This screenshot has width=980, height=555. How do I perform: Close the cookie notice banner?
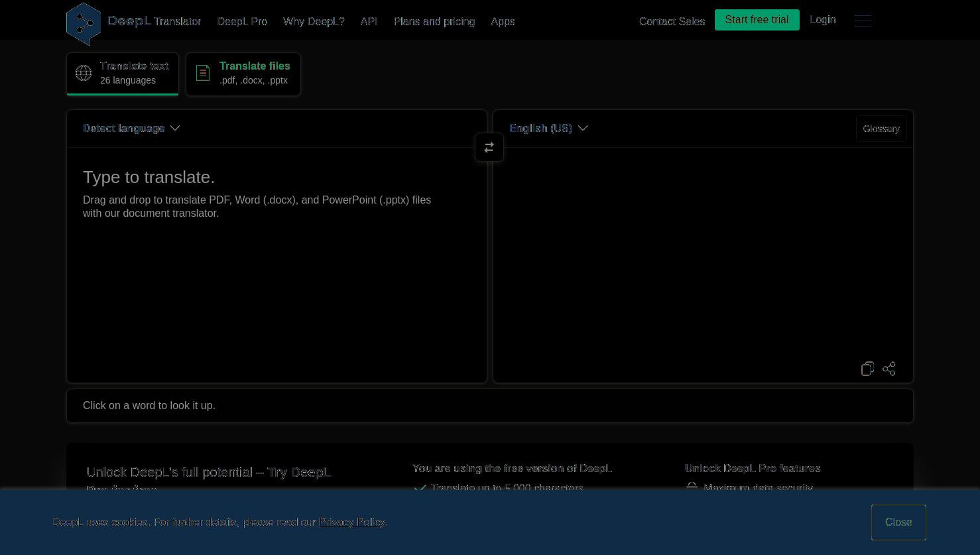click(898, 523)
